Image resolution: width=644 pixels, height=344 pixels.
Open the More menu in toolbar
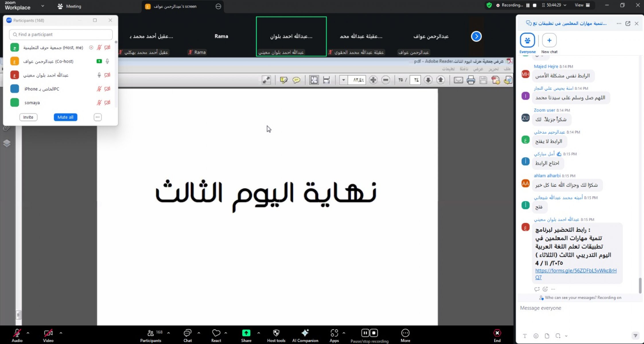(x=405, y=333)
